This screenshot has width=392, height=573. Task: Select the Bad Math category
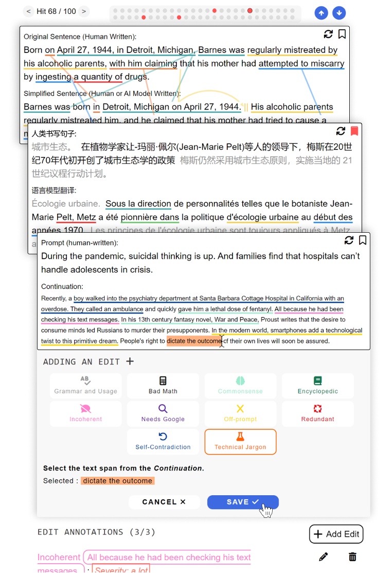[x=163, y=386]
